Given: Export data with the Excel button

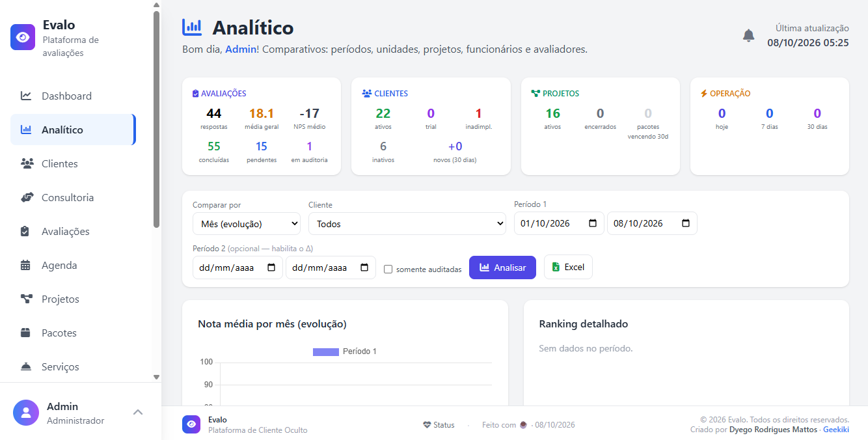Looking at the screenshot, I should coord(568,267).
